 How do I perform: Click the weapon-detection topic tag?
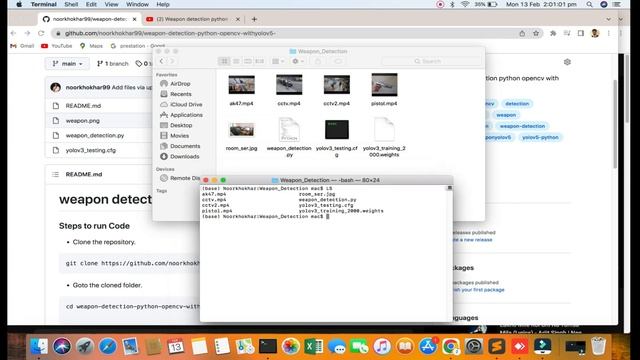(x=522, y=126)
